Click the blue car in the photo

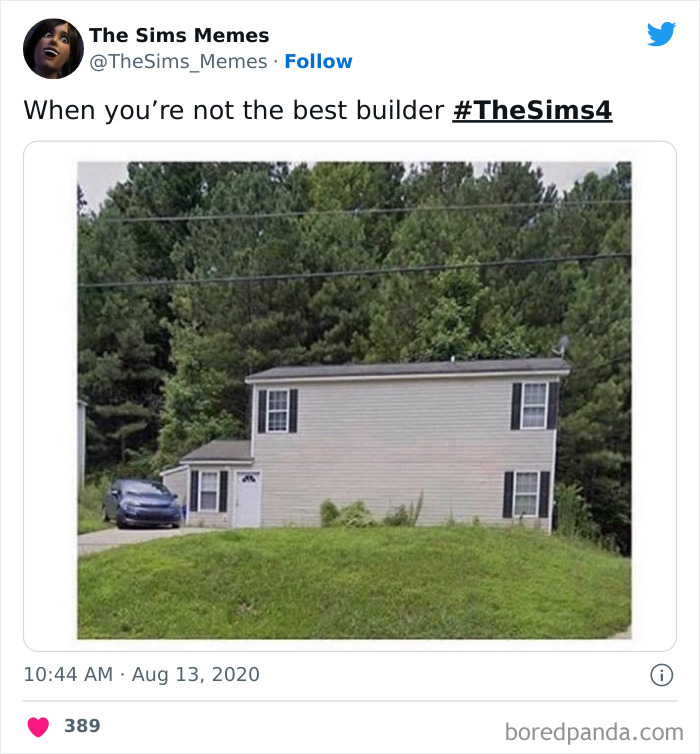[x=142, y=503]
